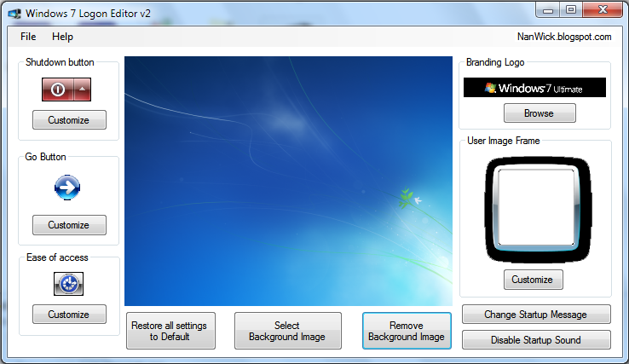
Task: Customize the User Image Frame
Action: pos(534,280)
